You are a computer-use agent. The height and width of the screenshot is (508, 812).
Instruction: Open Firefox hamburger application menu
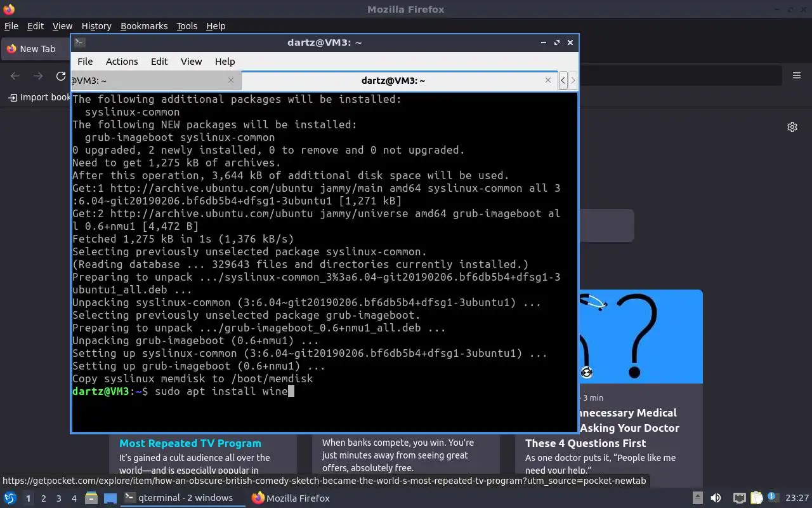click(x=797, y=76)
